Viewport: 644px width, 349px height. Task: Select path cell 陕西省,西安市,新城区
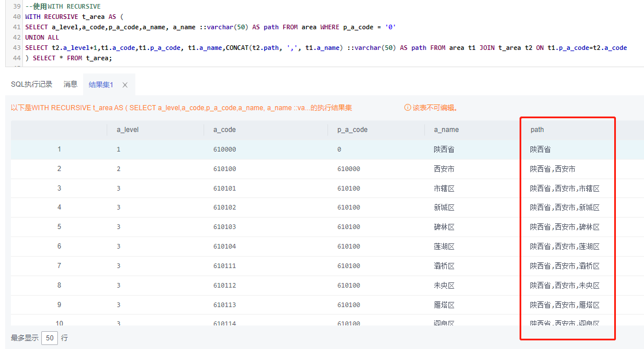pyautogui.click(x=565, y=208)
